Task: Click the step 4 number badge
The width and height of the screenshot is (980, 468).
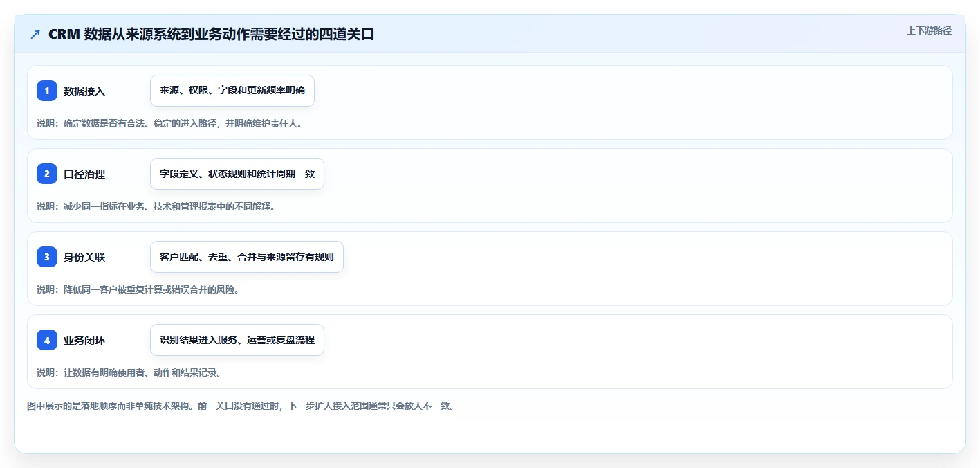Action: point(47,340)
